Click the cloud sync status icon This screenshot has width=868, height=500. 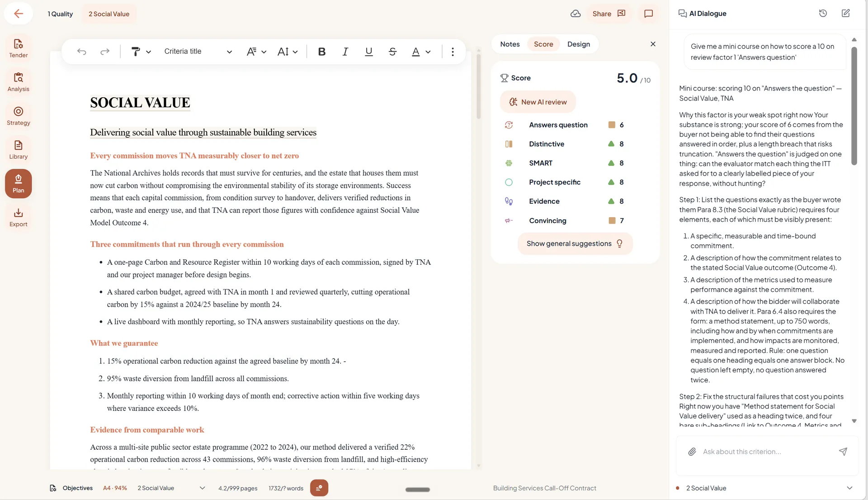tap(575, 14)
